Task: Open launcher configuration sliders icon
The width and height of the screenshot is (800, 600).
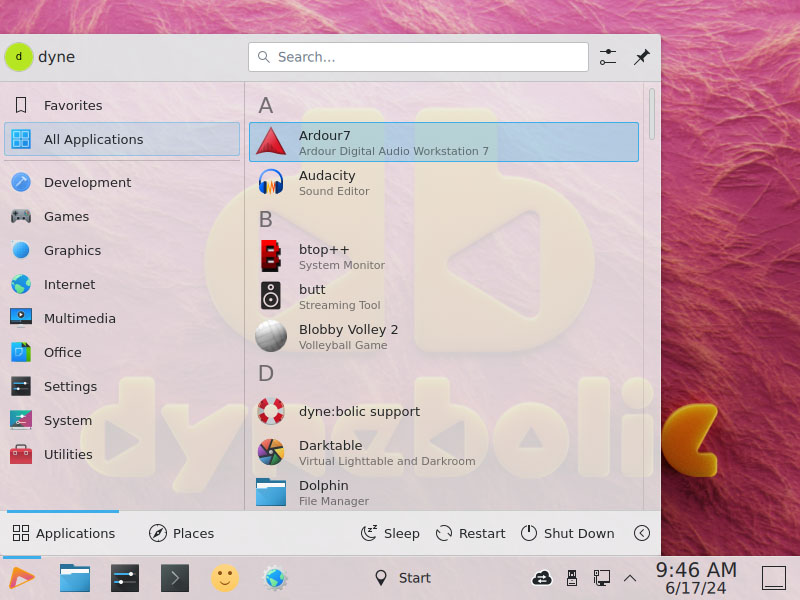Action: coord(608,57)
